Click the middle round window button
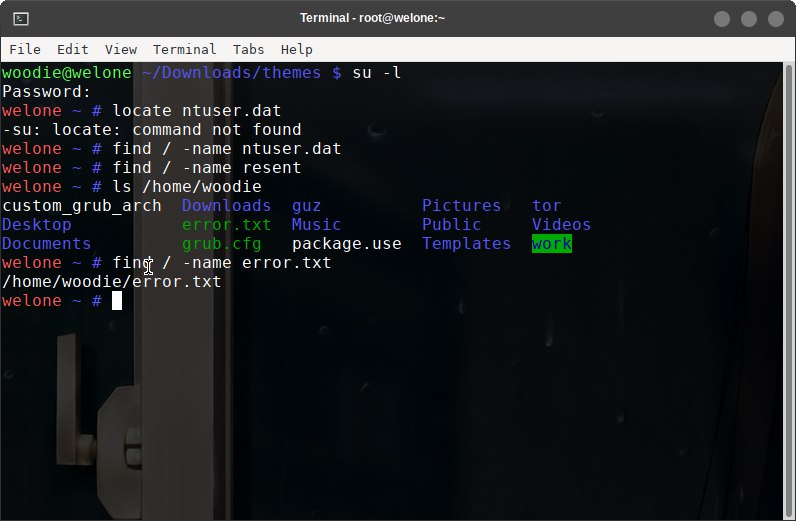Image resolution: width=796 pixels, height=521 pixels. [x=749, y=19]
